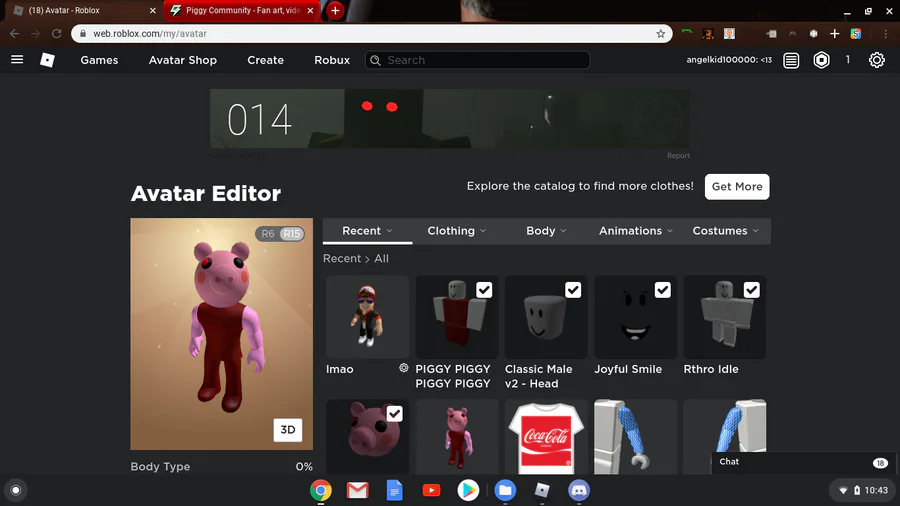Screen dimensions: 900x506
Task: Switch to the Piggy Community browser tab
Action: point(242,10)
